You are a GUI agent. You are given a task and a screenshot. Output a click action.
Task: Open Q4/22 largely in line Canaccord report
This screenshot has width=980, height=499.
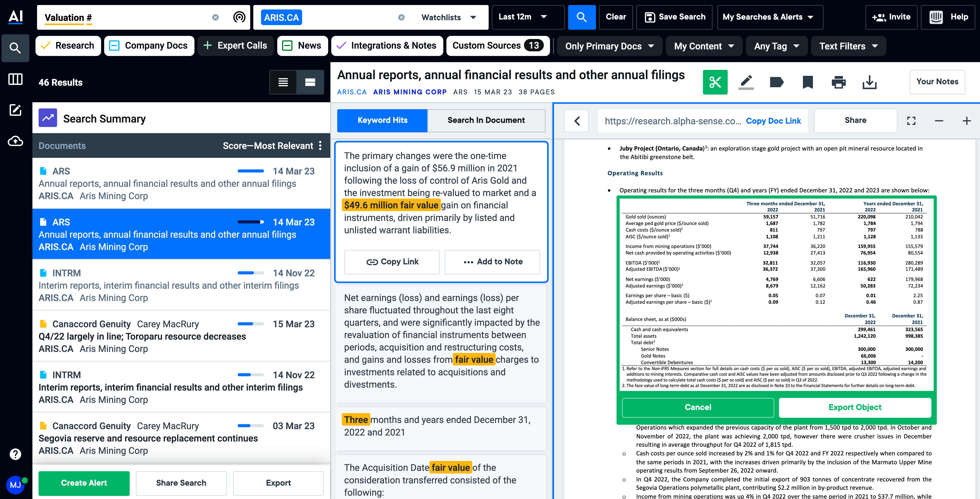tap(181, 336)
